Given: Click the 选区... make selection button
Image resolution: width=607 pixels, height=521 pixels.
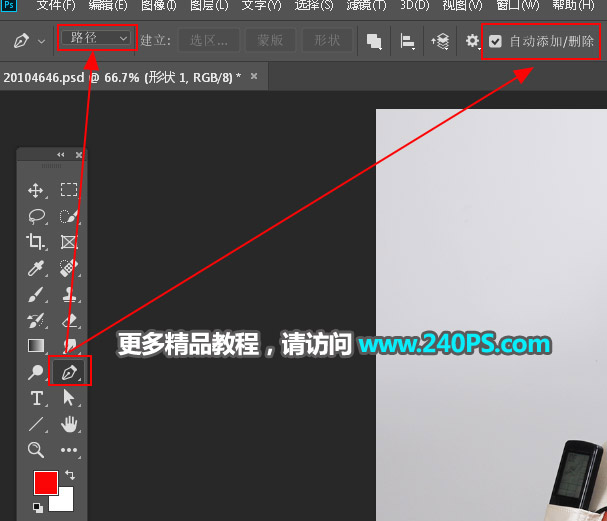Looking at the screenshot, I should (209, 40).
